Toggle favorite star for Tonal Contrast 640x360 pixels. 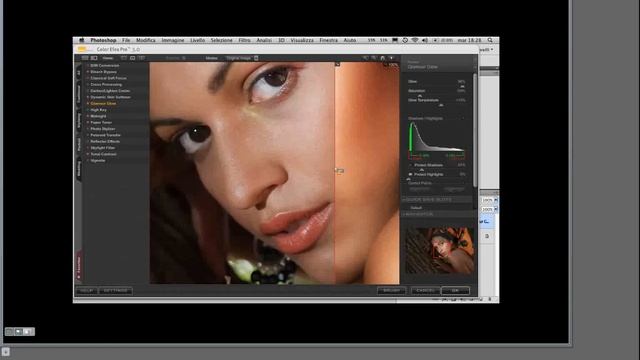point(87,154)
